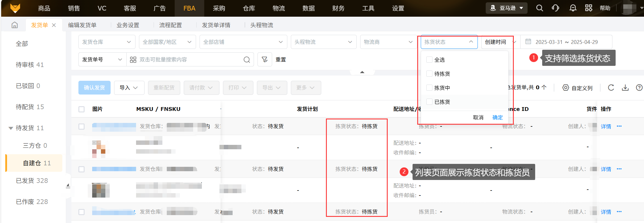Collapse the 待发货 tree node

point(11,128)
